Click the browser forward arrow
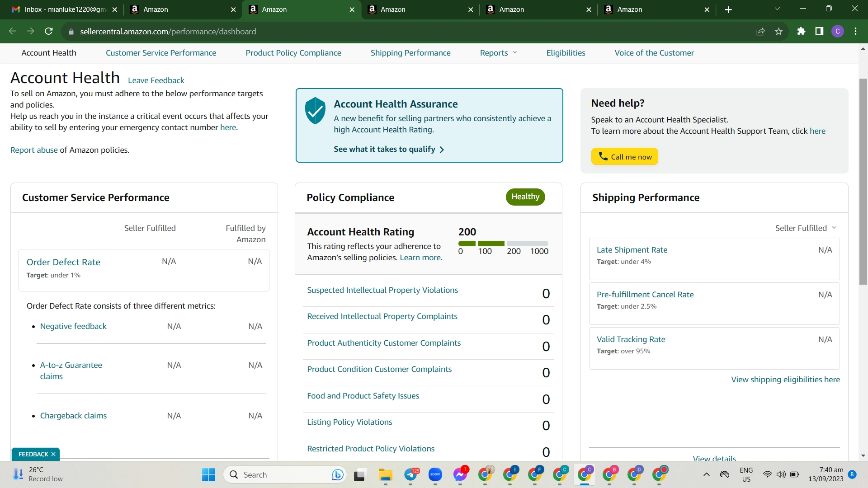The width and height of the screenshot is (868, 488). [31, 31]
